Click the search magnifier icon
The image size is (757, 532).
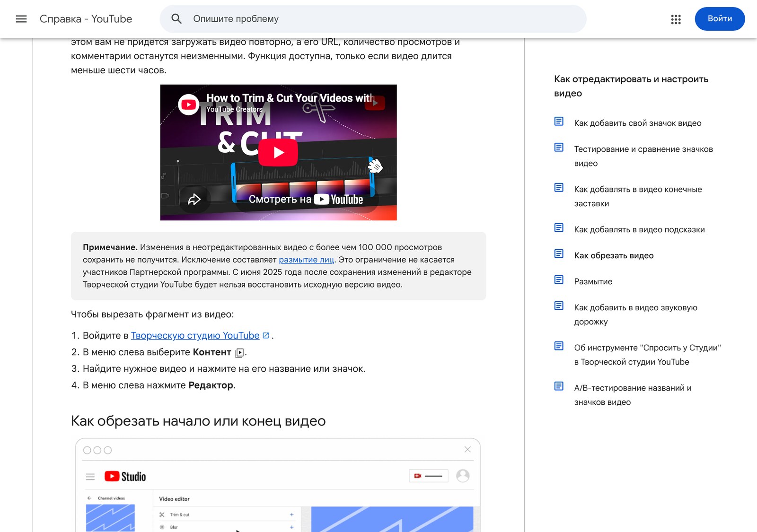pyautogui.click(x=176, y=19)
